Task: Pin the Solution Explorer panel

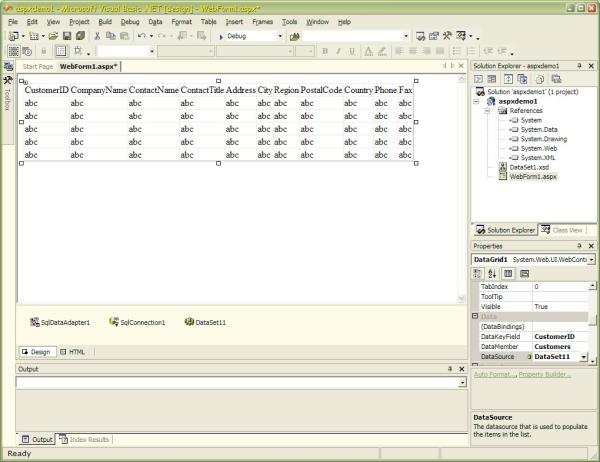Action: coord(579,66)
